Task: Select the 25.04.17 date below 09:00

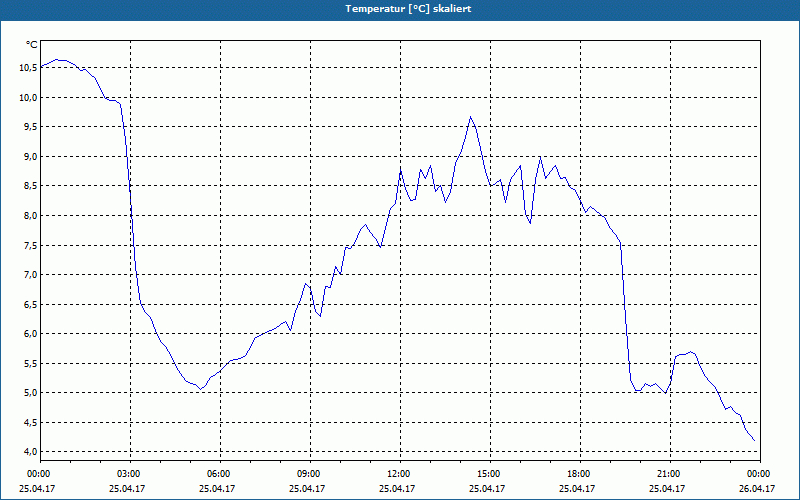Action: coord(307,488)
